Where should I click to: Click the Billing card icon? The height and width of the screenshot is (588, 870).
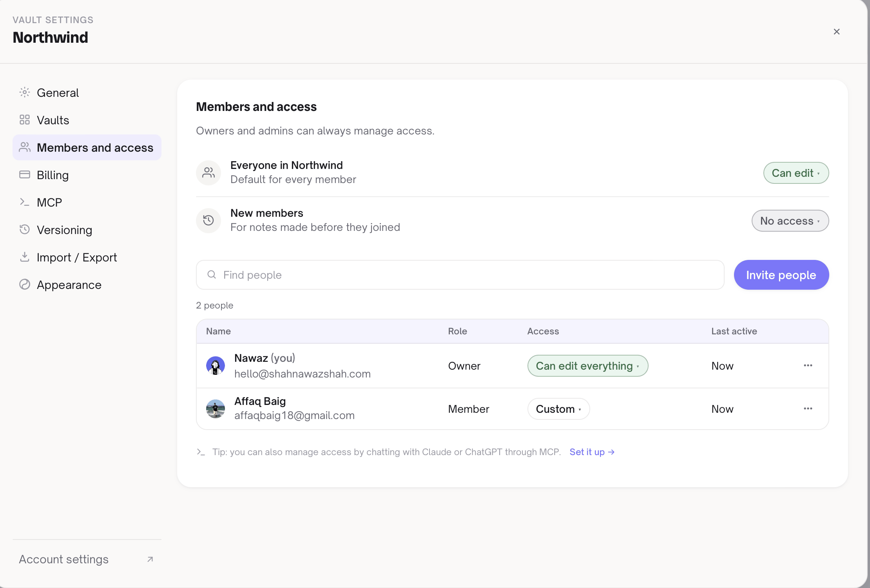[x=25, y=175]
